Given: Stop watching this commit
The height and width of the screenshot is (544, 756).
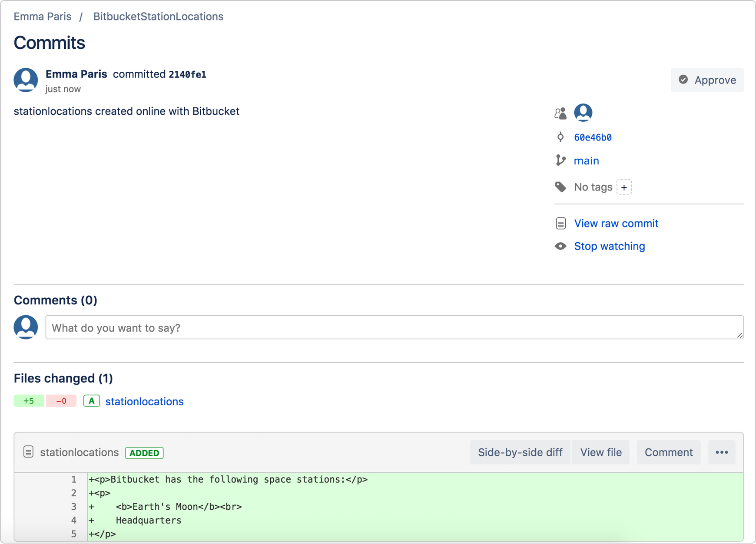Looking at the screenshot, I should (609, 246).
